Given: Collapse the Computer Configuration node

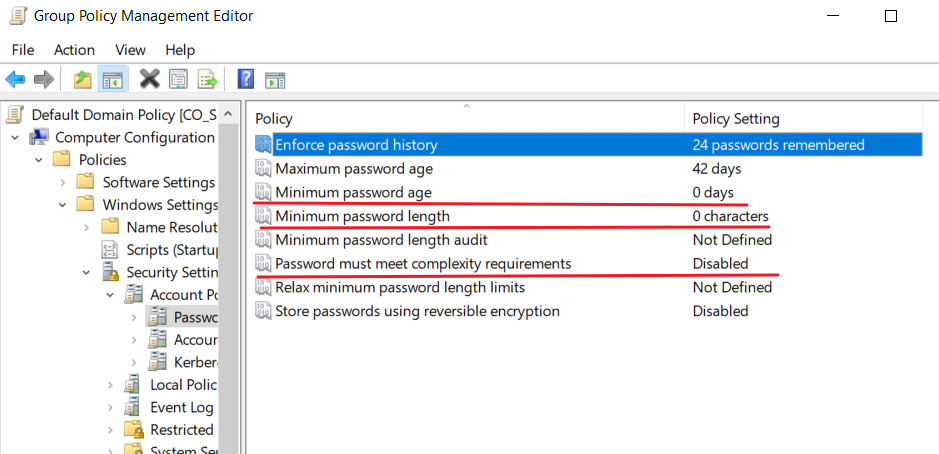Looking at the screenshot, I should 14,138.
